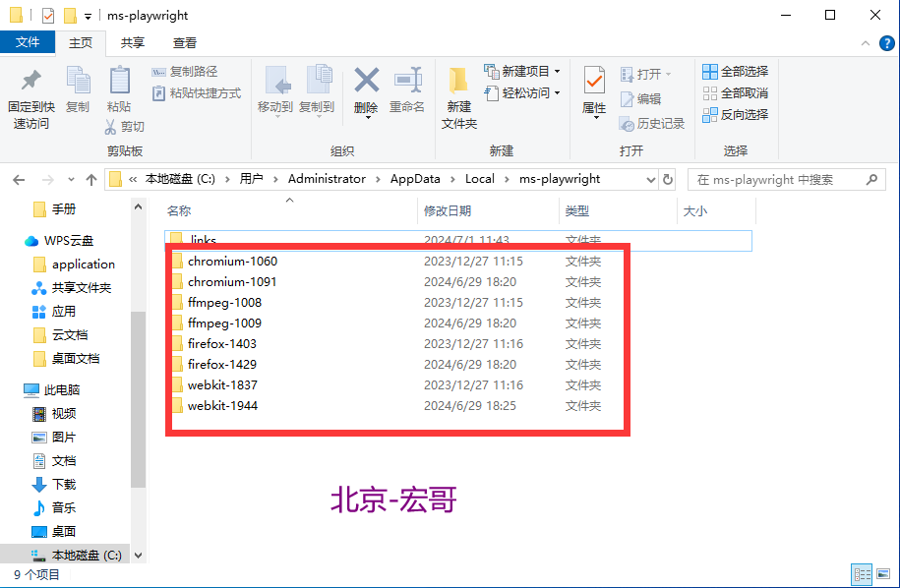The image size is (900, 588).
Task: Switch to the 共享 Share tab
Action: 133,43
